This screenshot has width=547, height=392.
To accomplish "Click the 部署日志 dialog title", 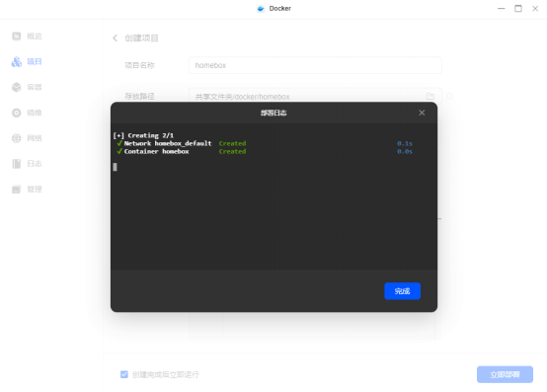I will (273, 113).
